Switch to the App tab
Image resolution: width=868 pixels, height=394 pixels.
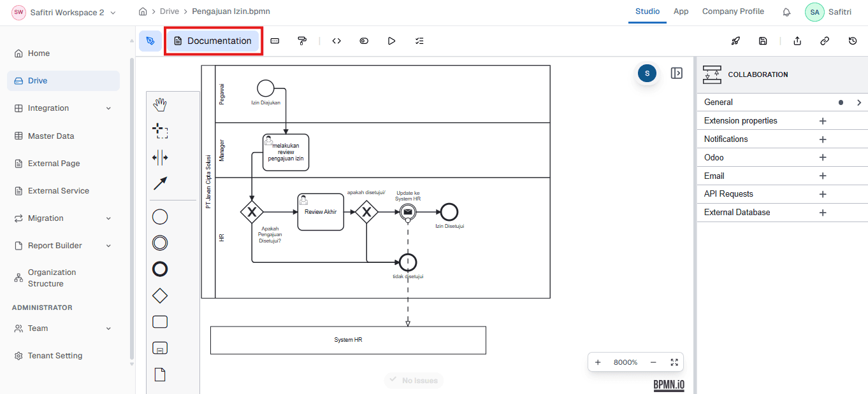coord(681,11)
